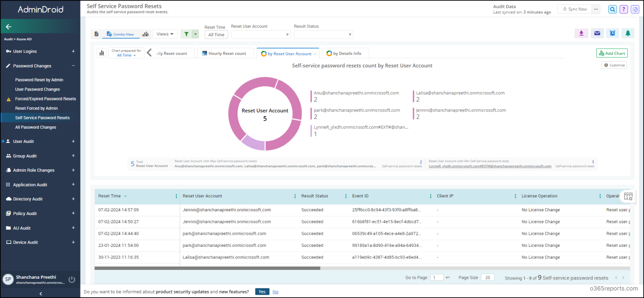The image size is (644, 298).
Task: Open the Client IP column three-dot menu
Action: pos(515,196)
